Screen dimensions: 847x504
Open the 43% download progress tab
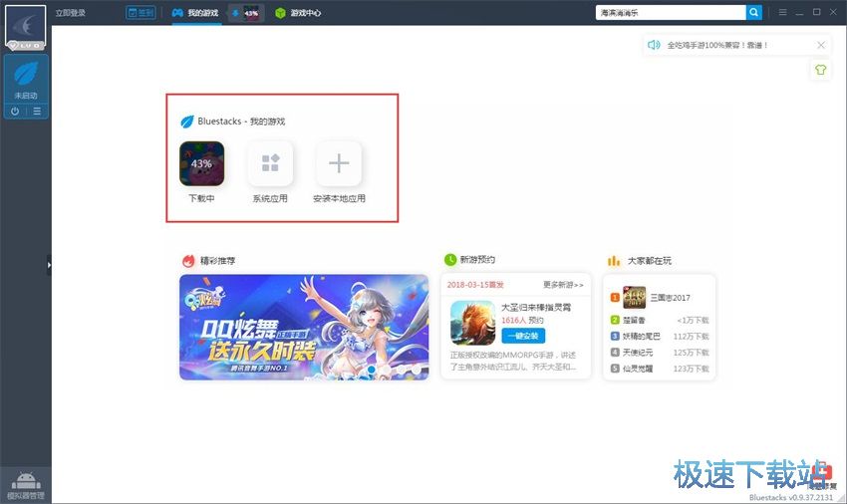(246, 13)
